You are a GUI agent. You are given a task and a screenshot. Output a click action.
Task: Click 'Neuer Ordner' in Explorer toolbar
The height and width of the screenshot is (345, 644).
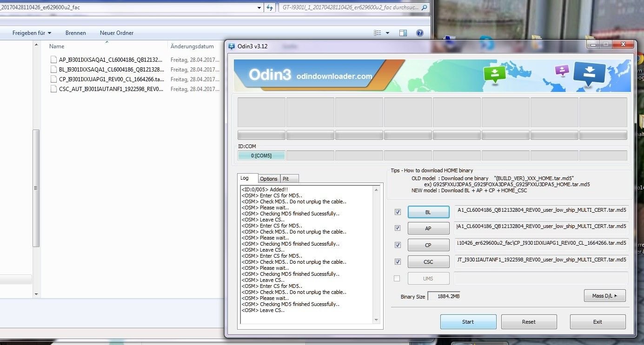click(x=117, y=33)
